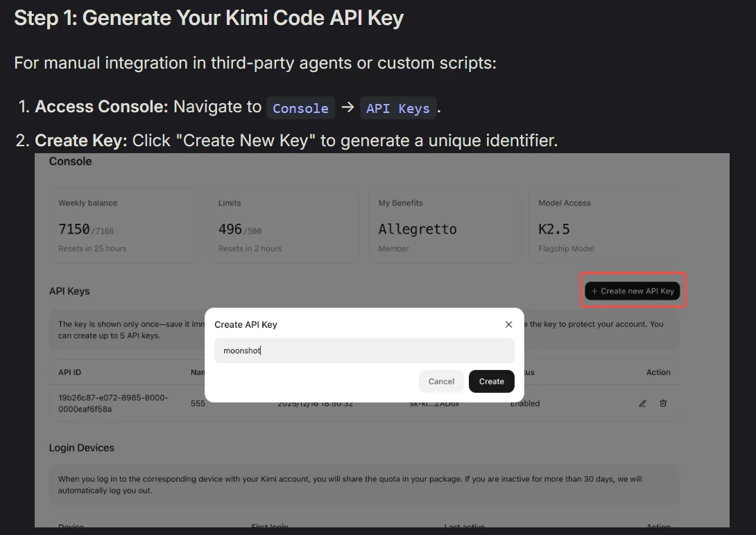Screen dimensions: 756x535
Task: Select the Weekly balance card
Action: point(124,226)
